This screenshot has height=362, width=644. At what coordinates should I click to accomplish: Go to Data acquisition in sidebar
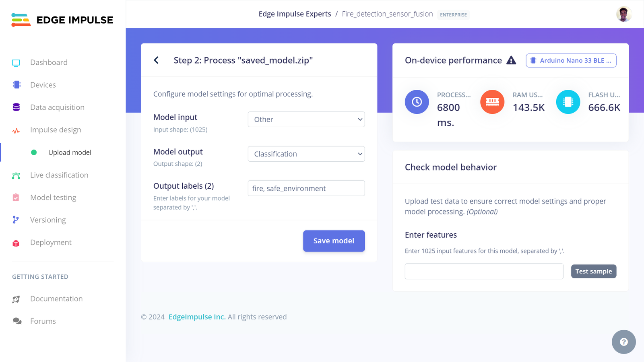57,107
